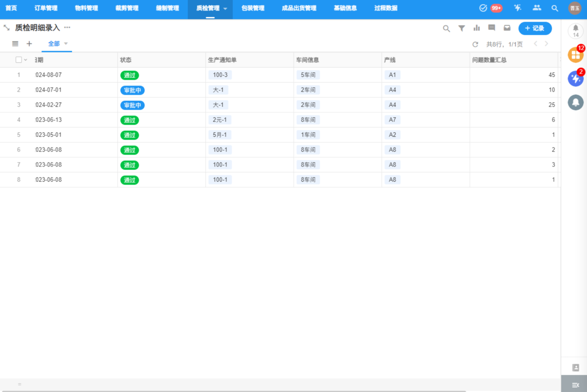Open the contacts people icon in header
The height and width of the screenshot is (392, 587).
tap(537, 8)
